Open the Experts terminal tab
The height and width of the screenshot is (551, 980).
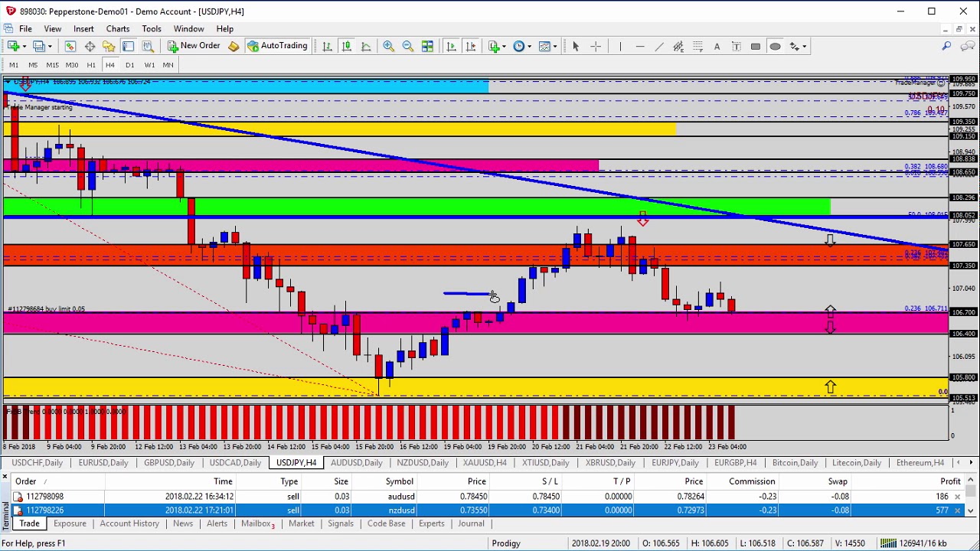(431, 523)
